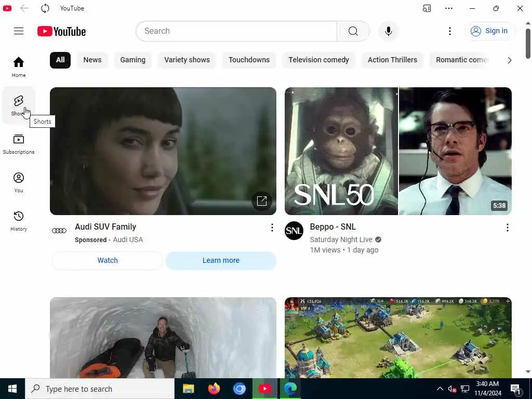Select the Television comedy chip
Viewport: 532px width, 399px height.
coord(318,60)
